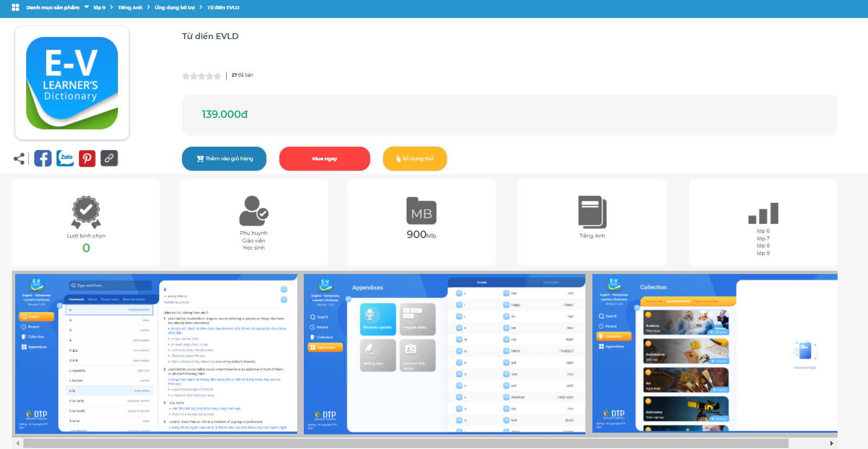The image size is (868, 449).
Task: Select Từ điển EVLD breadcrumb
Action: [223, 8]
